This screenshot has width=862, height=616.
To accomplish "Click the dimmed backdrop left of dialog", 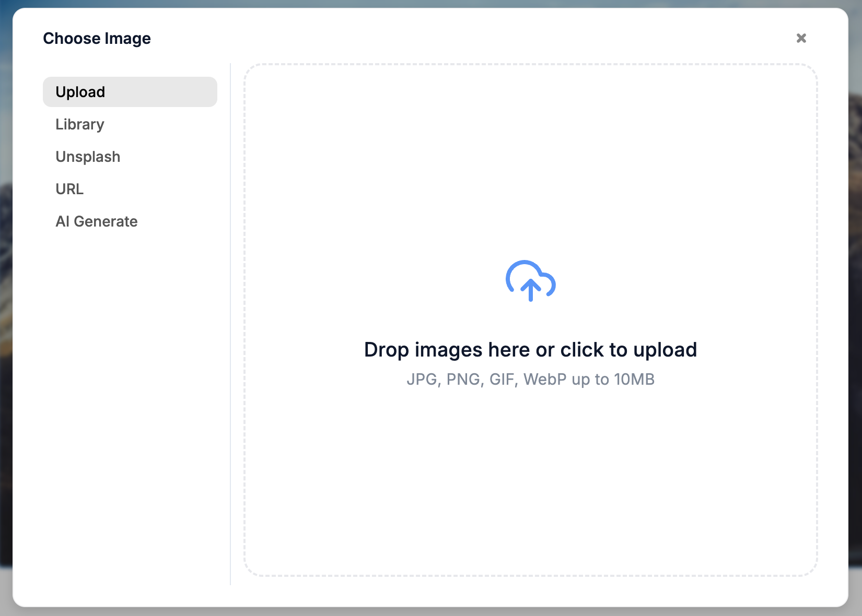I will (x=6, y=313).
